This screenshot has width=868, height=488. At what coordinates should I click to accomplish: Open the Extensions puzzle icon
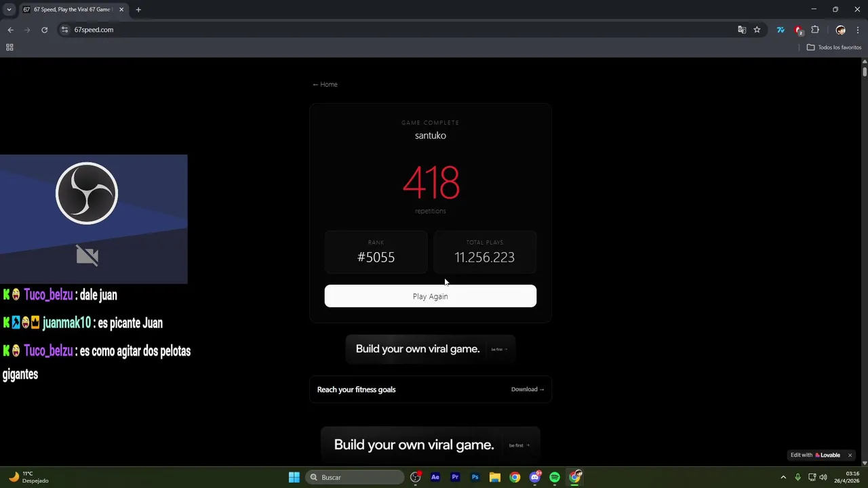(815, 30)
